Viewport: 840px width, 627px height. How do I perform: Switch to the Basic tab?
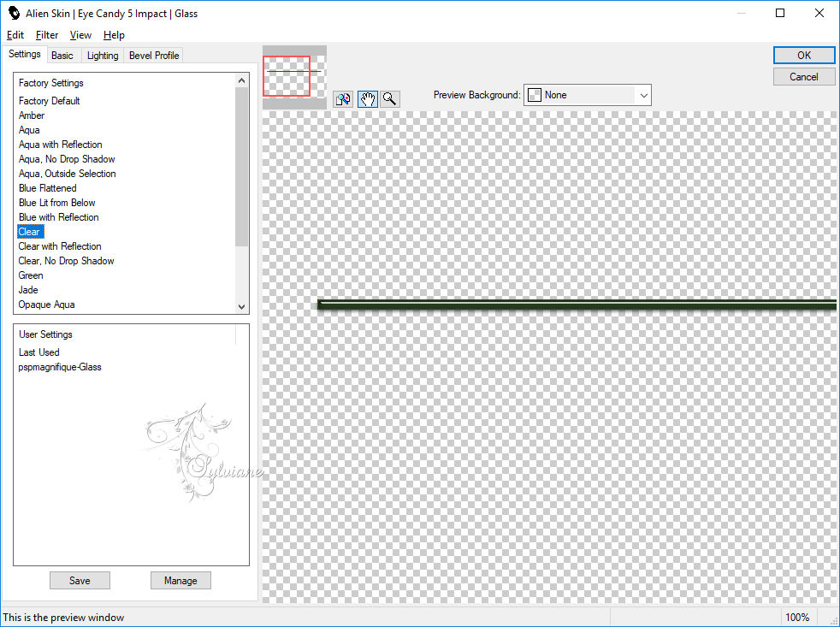click(62, 56)
